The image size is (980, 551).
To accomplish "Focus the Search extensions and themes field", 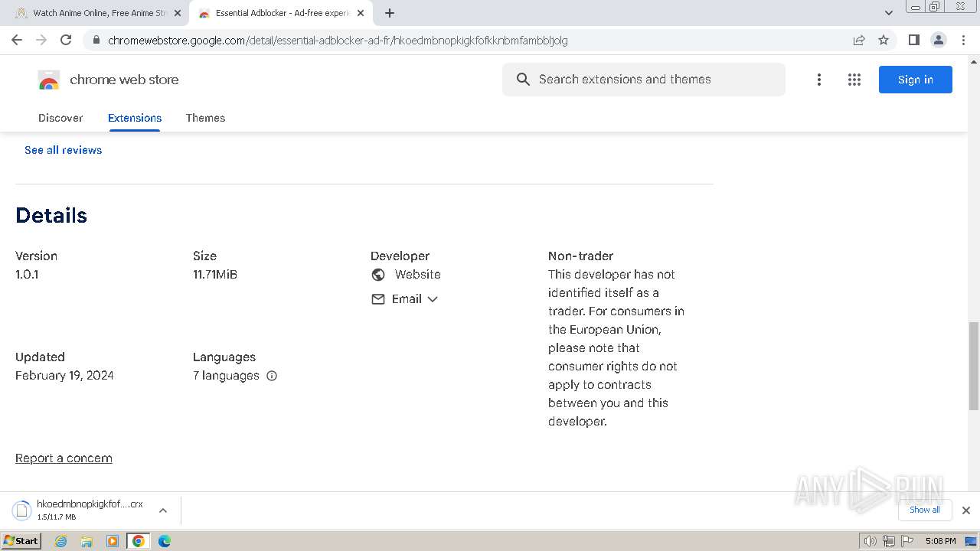I will pos(644,80).
